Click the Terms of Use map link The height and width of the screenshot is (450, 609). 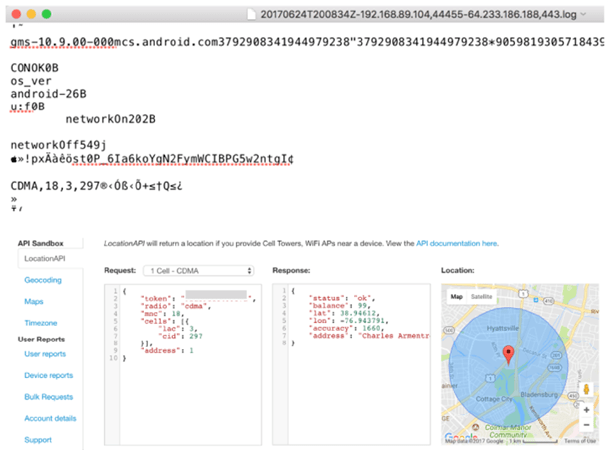580,441
